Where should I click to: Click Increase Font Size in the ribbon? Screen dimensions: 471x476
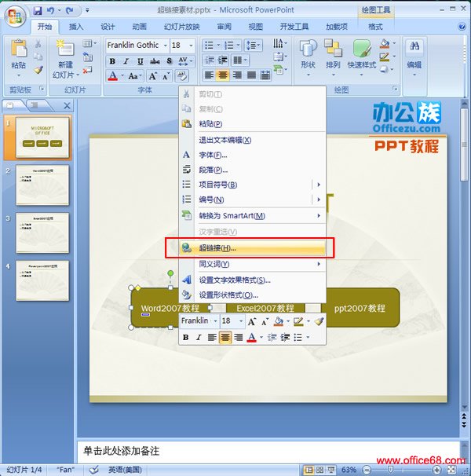pyautogui.click(x=152, y=76)
